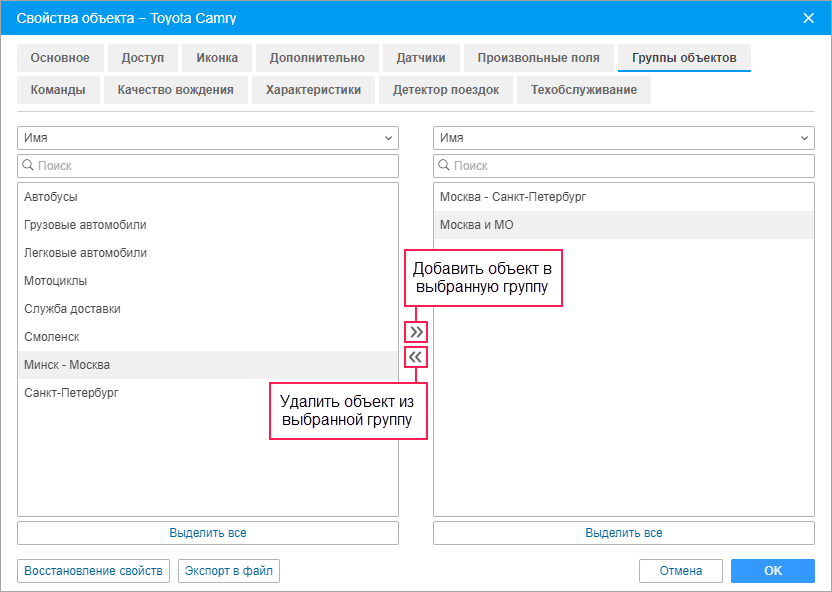The width and height of the screenshot is (832, 592).
Task: Click the remove from group double-arrow icon
Action: coord(416,357)
